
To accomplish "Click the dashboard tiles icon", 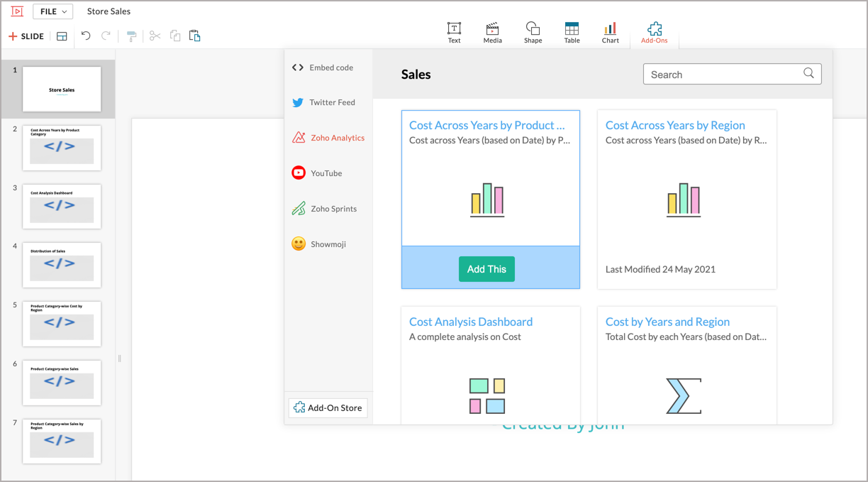I will pos(487,396).
